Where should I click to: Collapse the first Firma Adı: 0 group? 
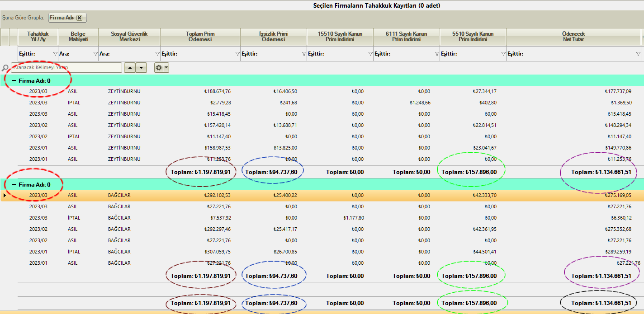[14, 81]
